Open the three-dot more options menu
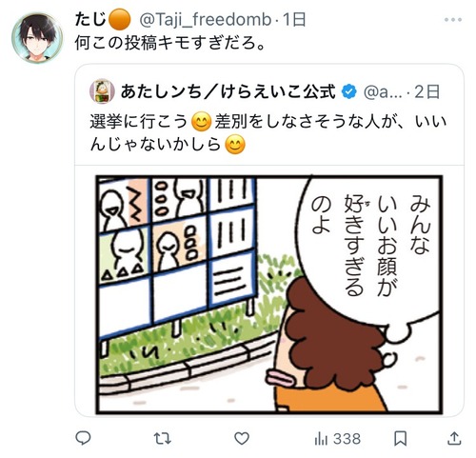The image size is (476, 458). (x=453, y=20)
